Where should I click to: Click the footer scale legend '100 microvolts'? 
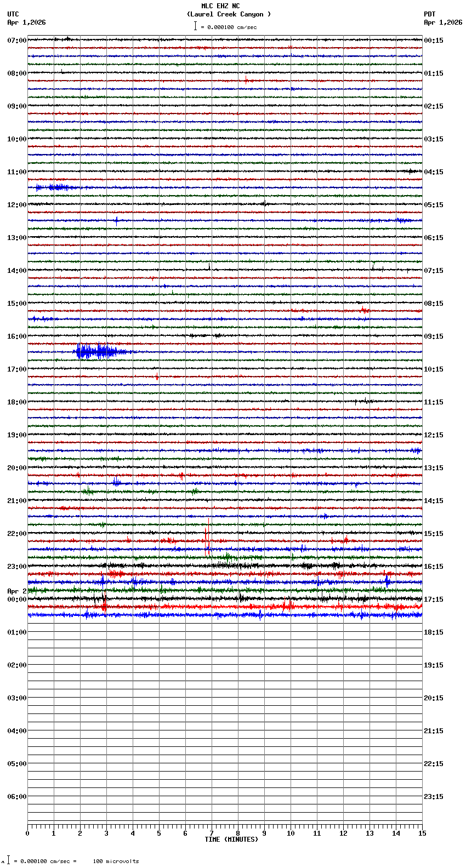[116, 861]
